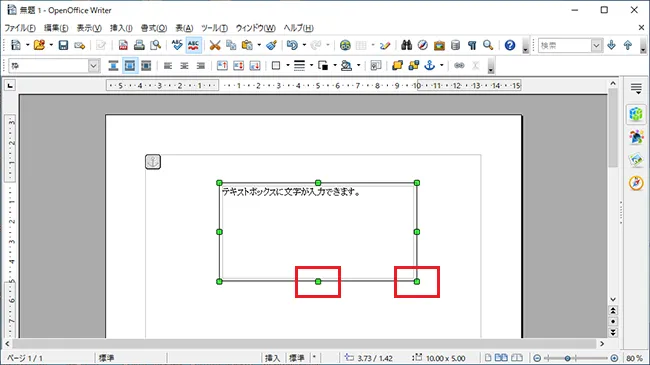Click the zoom in plus button
This screenshot has height=365, width=650.
pos(614,358)
